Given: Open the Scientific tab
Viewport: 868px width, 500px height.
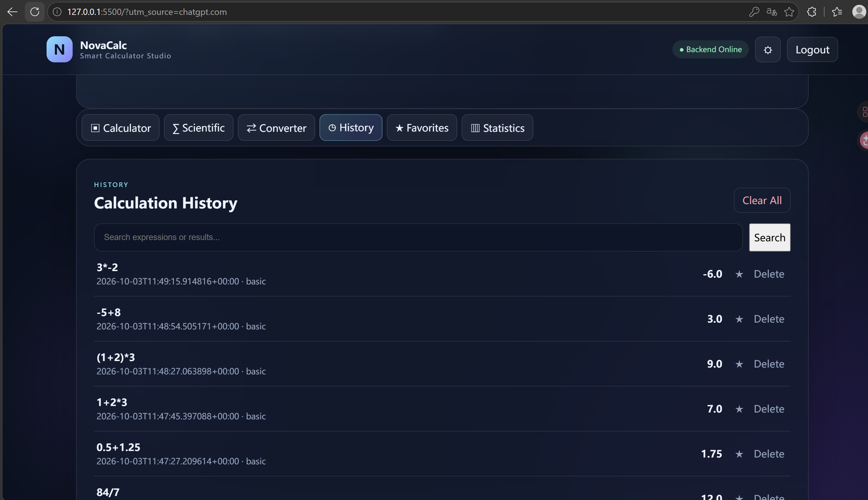Looking at the screenshot, I should 199,128.
